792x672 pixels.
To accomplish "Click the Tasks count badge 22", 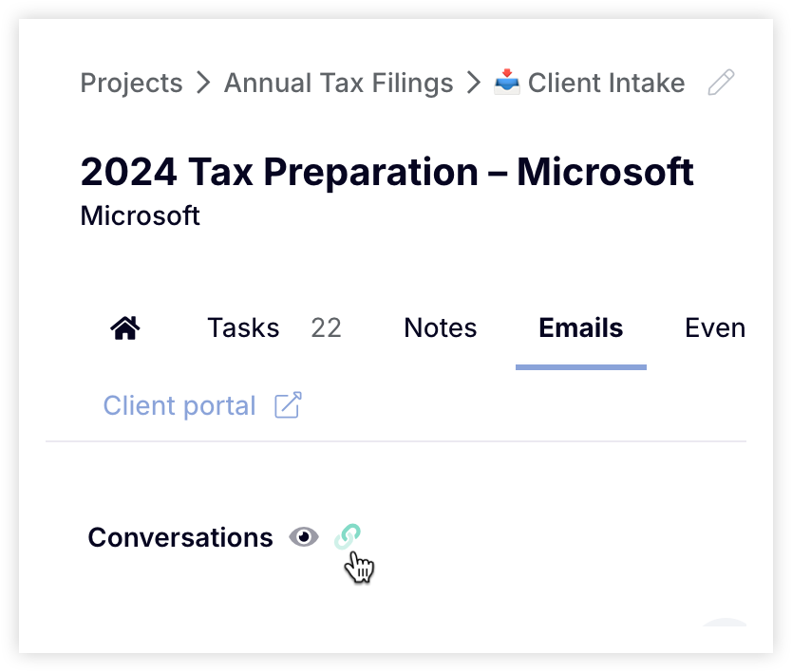I will tap(327, 328).
